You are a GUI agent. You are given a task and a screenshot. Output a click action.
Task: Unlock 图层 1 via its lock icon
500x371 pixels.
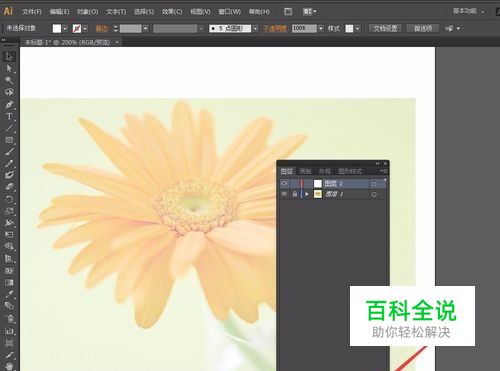pyautogui.click(x=295, y=194)
